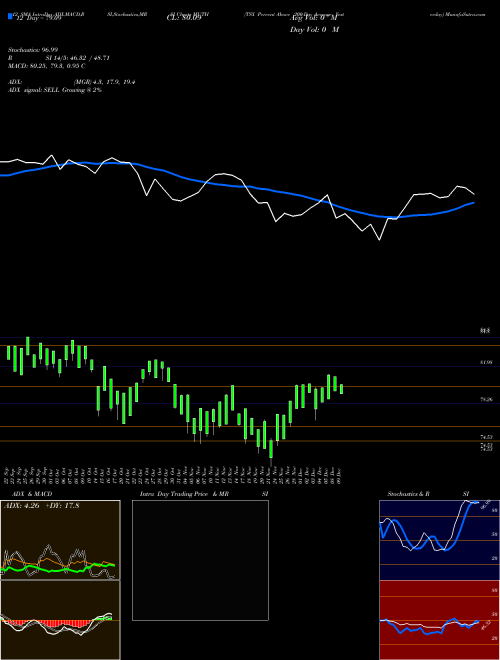The width and height of the screenshot is (500, 660).
Task: Click the 79.26 price axis label
Action: pyautogui.click(x=486, y=399)
